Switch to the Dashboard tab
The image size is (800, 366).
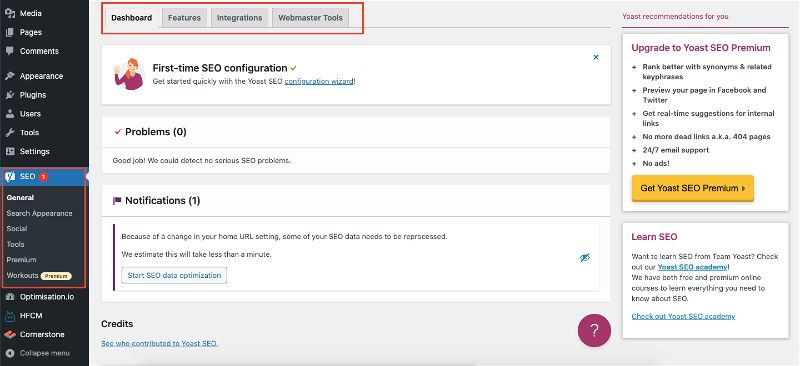pos(132,18)
